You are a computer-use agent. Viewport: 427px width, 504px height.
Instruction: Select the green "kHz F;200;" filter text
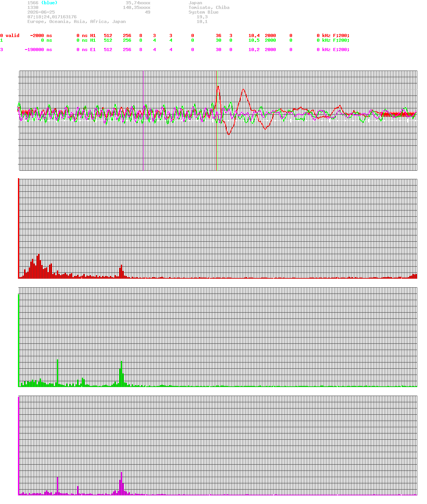[336, 40]
